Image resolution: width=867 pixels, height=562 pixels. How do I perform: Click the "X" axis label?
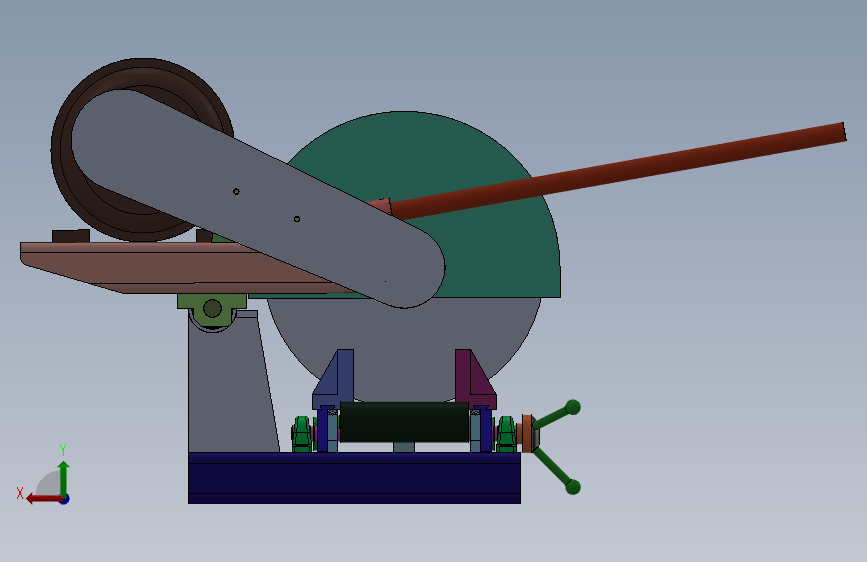coord(20,493)
